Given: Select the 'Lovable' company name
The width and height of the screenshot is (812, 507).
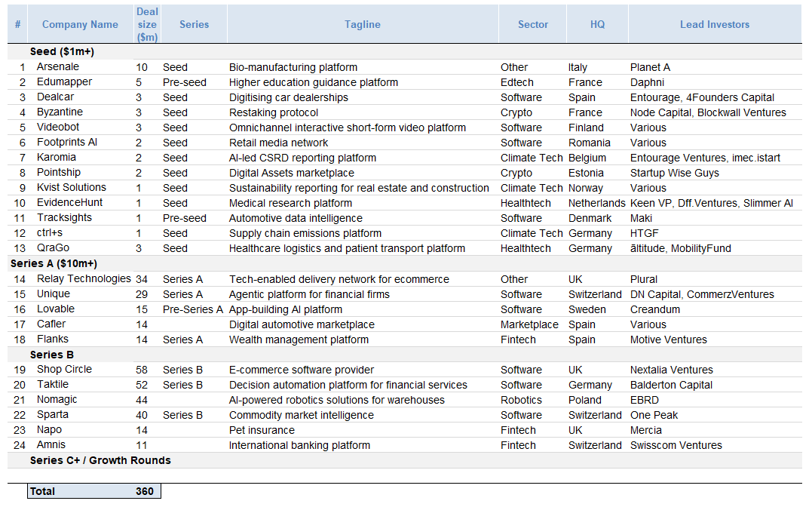Looking at the screenshot, I should (55, 309).
